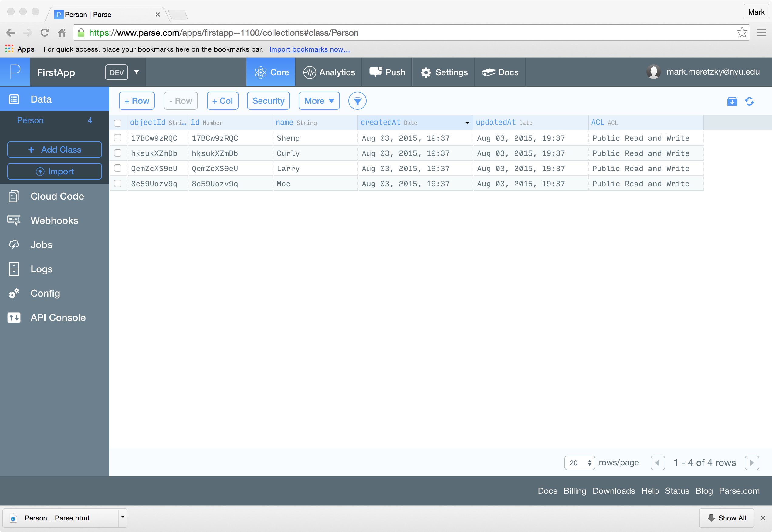Open the Data sidebar section

54,99
